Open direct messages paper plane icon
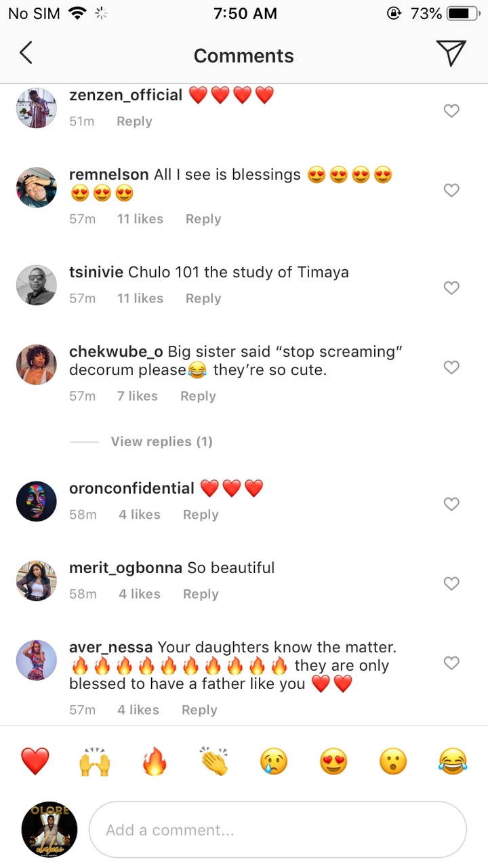 pyautogui.click(x=450, y=53)
